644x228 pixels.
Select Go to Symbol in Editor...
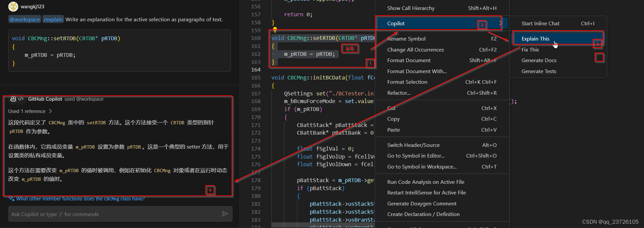[442, 156]
